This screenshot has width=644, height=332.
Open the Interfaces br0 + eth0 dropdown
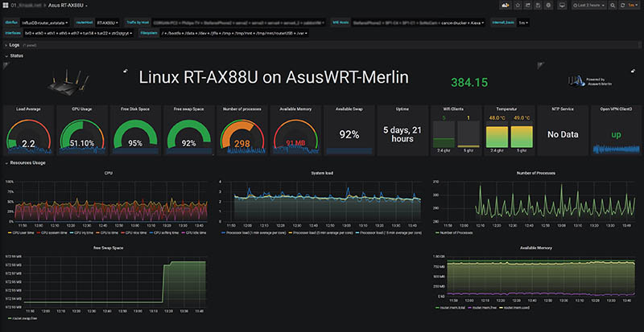pos(78,33)
